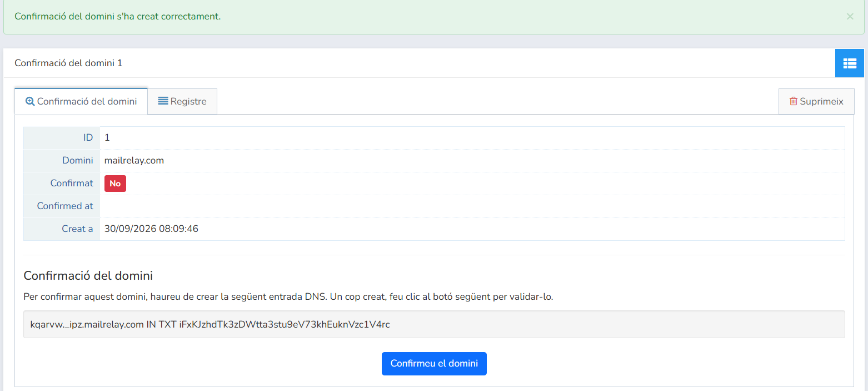Open the Registre tab
Viewport: 868px width, 391px height.
coord(182,101)
